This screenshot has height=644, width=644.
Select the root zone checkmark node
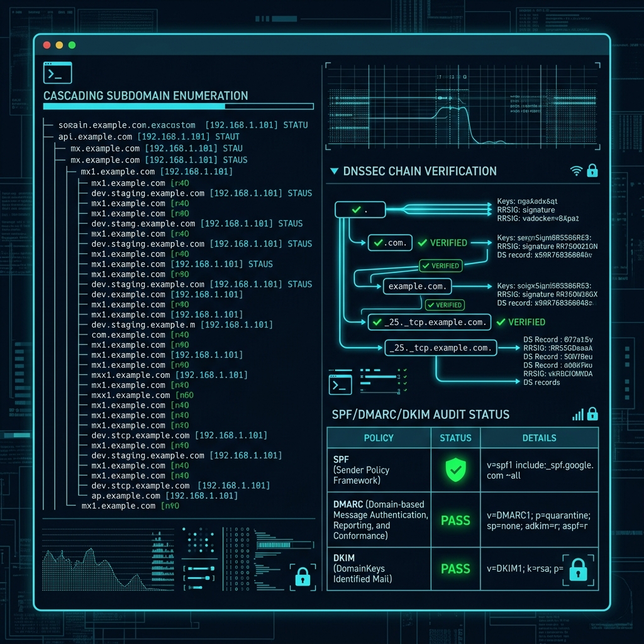360,209
